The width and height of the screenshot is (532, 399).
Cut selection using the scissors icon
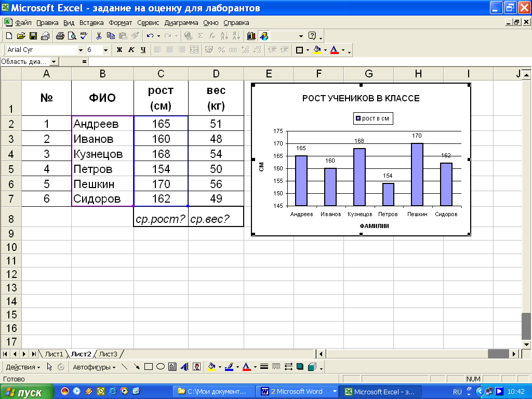coord(99,36)
